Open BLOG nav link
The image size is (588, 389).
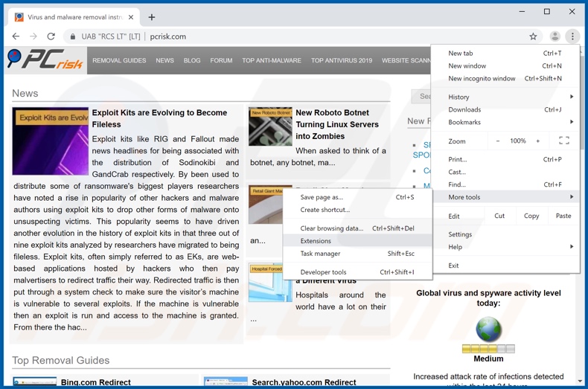pyautogui.click(x=192, y=60)
